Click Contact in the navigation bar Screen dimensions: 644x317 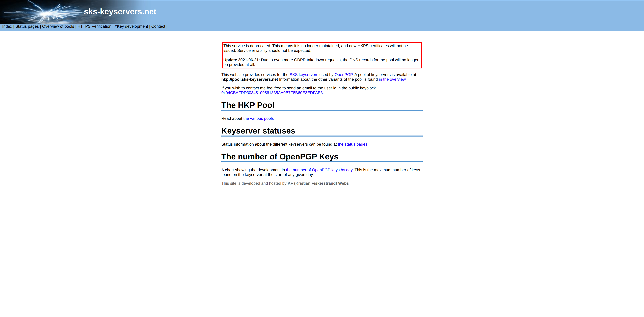158,27
